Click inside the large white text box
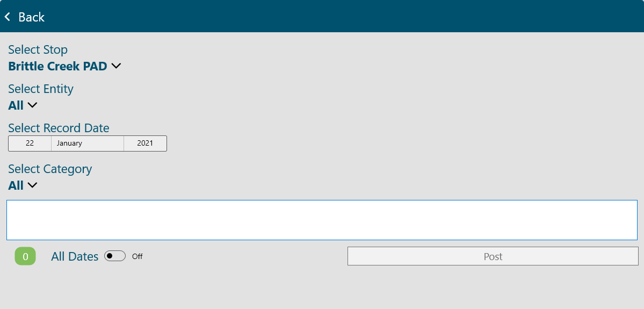 (322, 220)
